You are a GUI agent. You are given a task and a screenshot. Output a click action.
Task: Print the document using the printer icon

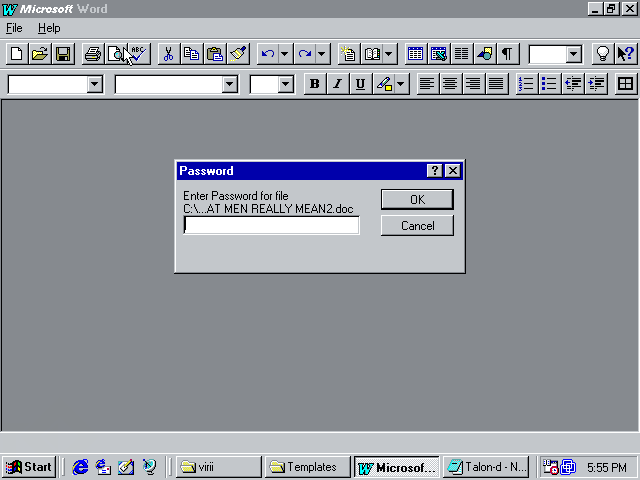pos(93,53)
